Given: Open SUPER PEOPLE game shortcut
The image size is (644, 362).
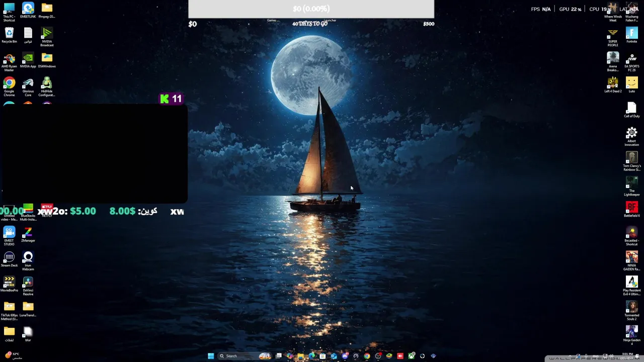Looking at the screenshot, I should (613, 37).
